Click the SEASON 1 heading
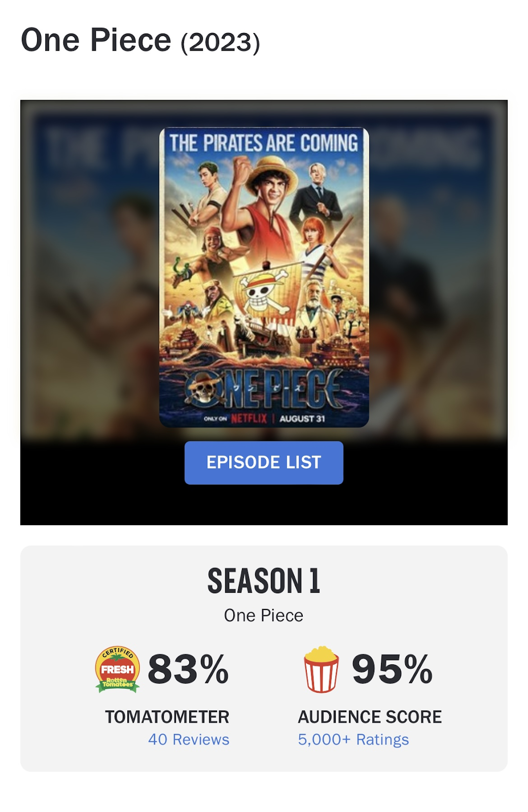Screen dimensions: 528x812 click(x=264, y=581)
